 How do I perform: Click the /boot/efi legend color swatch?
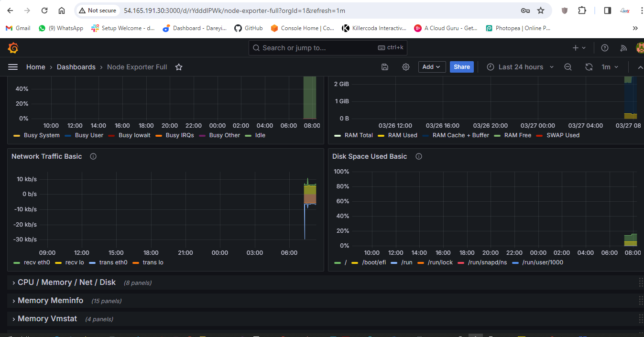pos(355,262)
